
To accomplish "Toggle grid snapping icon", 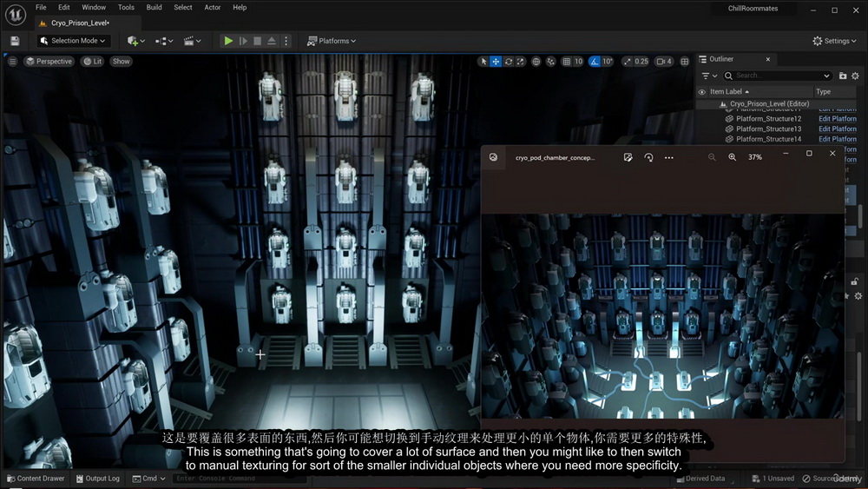I will pyautogui.click(x=566, y=62).
